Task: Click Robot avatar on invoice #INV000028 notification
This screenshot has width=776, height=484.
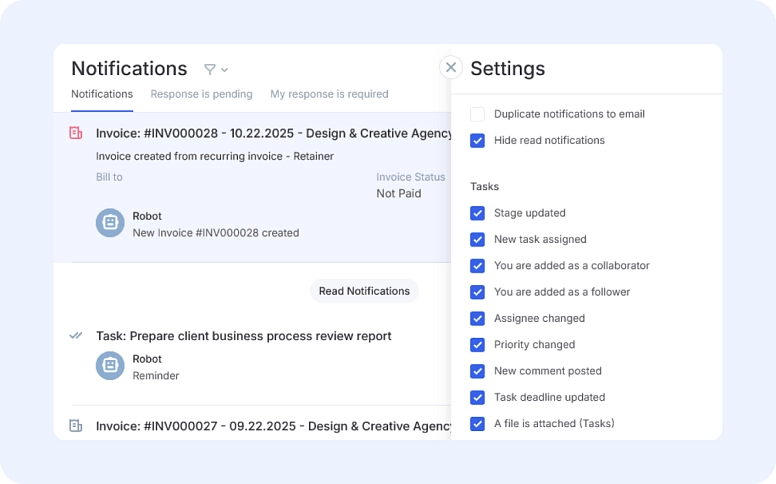Action: 110,223
